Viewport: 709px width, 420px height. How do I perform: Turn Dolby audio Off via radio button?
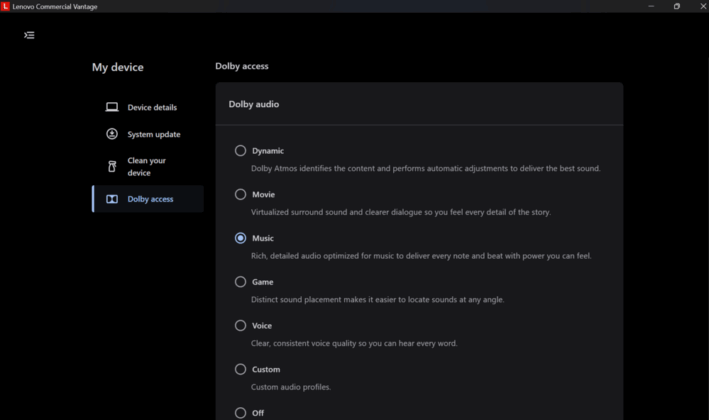241,413
